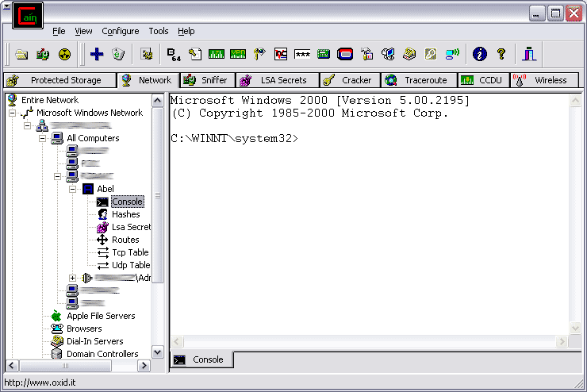Switch to the Cracker tab
The height and width of the screenshot is (392, 587).
[x=350, y=80]
